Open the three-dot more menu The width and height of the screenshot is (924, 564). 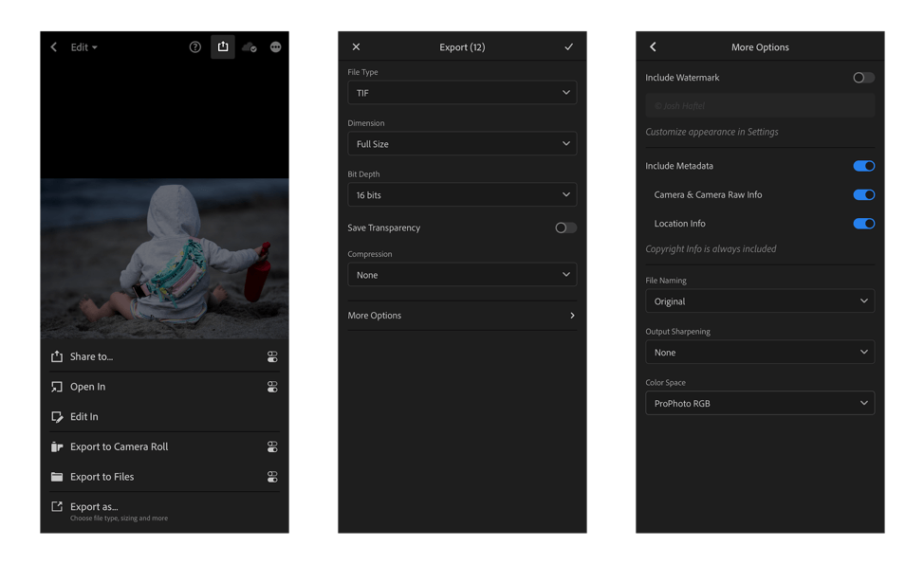(276, 47)
